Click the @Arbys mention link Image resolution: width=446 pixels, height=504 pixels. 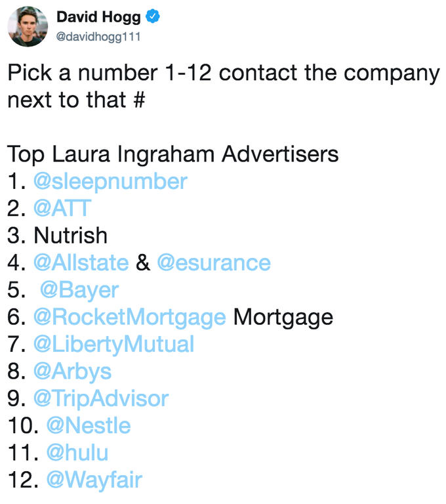72,372
